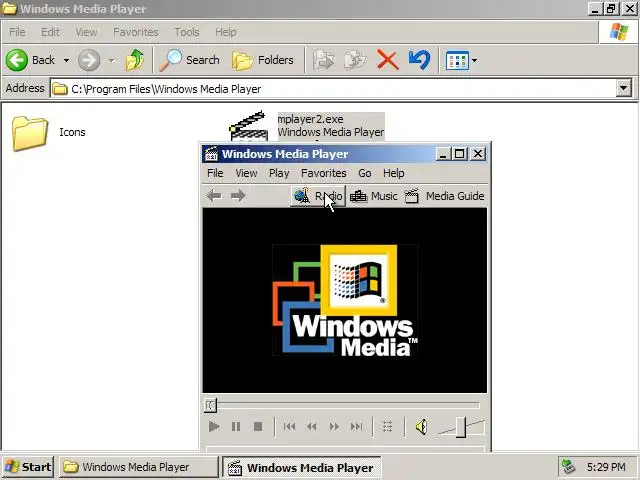Click the Views icon in Explorer toolbar
This screenshot has height=480, width=640.
(x=457, y=60)
